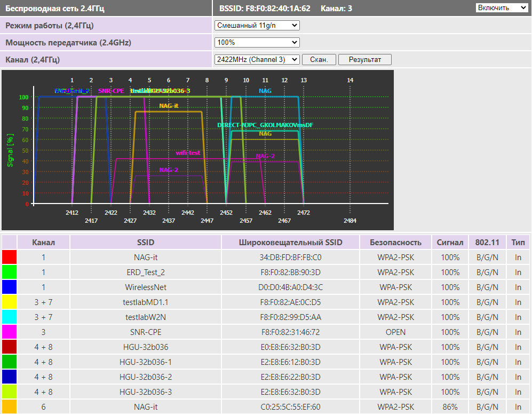This screenshot has height=414, width=532.
Task: Open the wireless enable/disable dropdown (Включить)
Action: click(501, 8)
